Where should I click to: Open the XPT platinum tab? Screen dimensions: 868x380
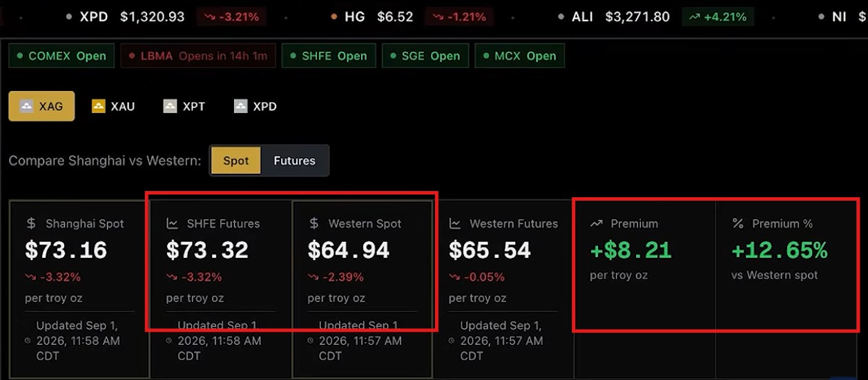(184, 106)
